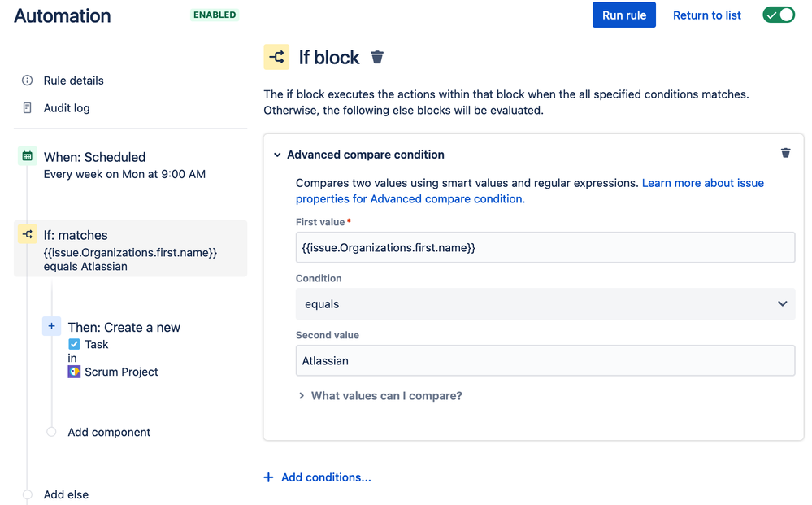Image resolution: width=812 pixels, height=505 pixels.
Task: Toggle the rule enabled switch off
Action: 779,15
